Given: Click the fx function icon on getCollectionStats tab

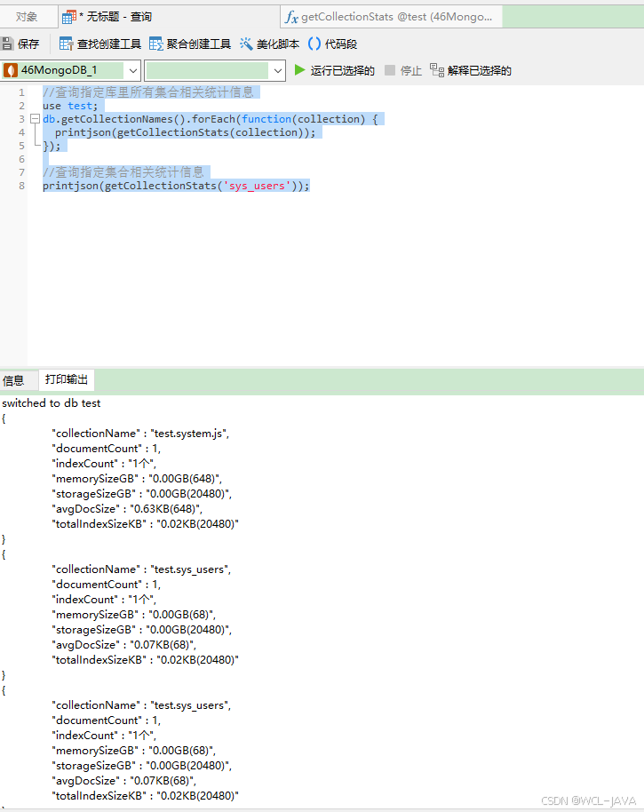Looking at the screenshot, I should (291, 17).
